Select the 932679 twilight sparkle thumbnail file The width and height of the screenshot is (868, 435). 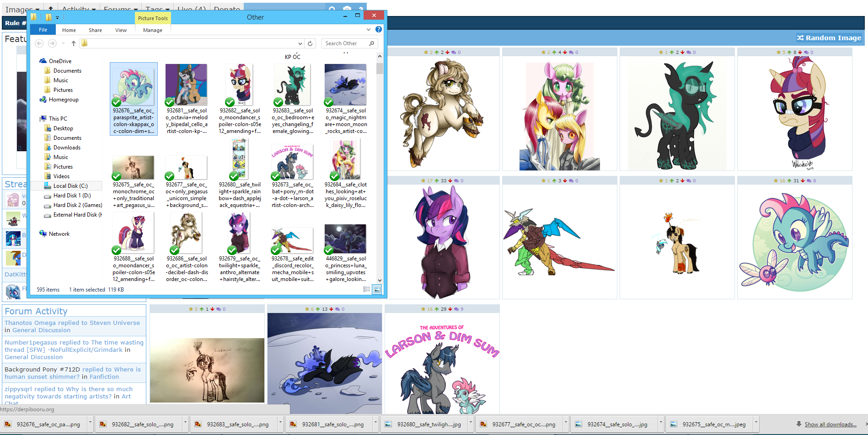click(x=239, y=233)
